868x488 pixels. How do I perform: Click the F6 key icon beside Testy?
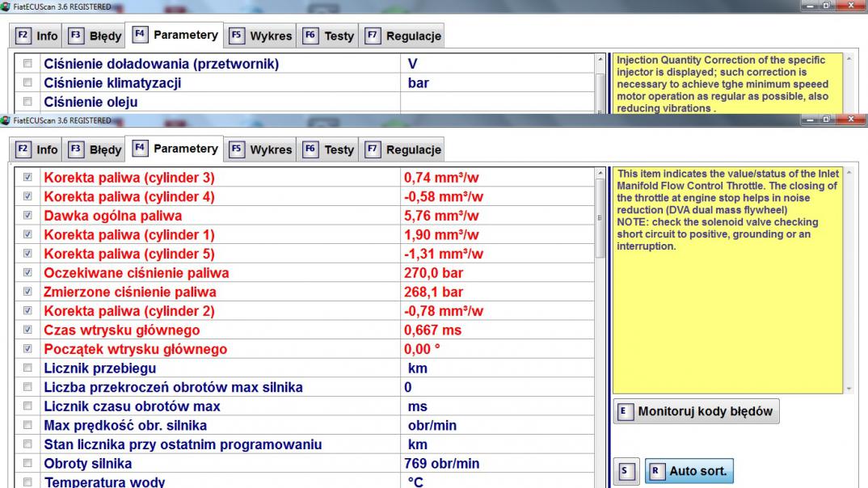point(310,149)
